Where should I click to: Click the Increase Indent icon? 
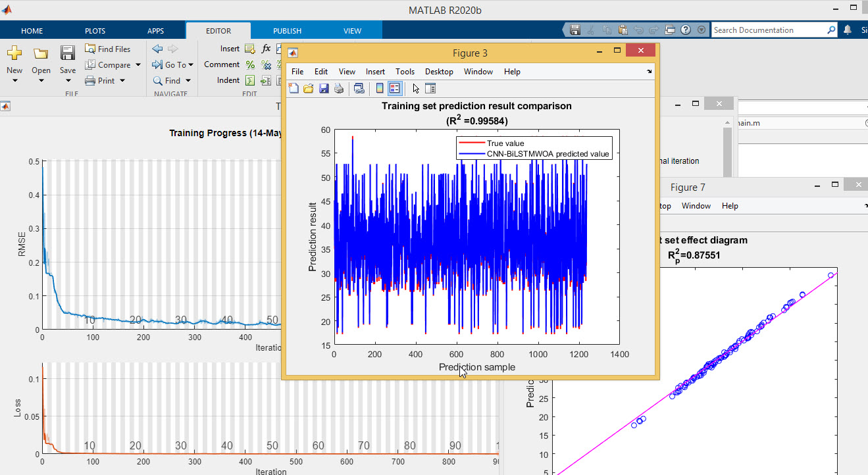[267, 80]
